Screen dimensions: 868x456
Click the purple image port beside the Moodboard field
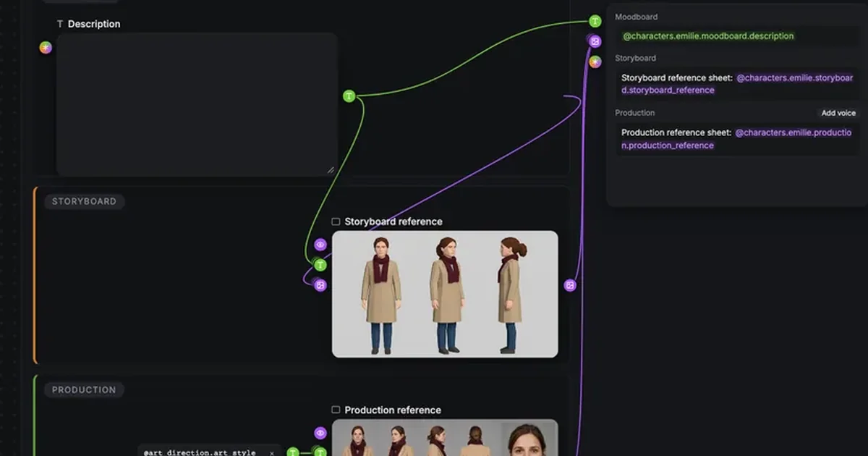[x=595, y=41]
